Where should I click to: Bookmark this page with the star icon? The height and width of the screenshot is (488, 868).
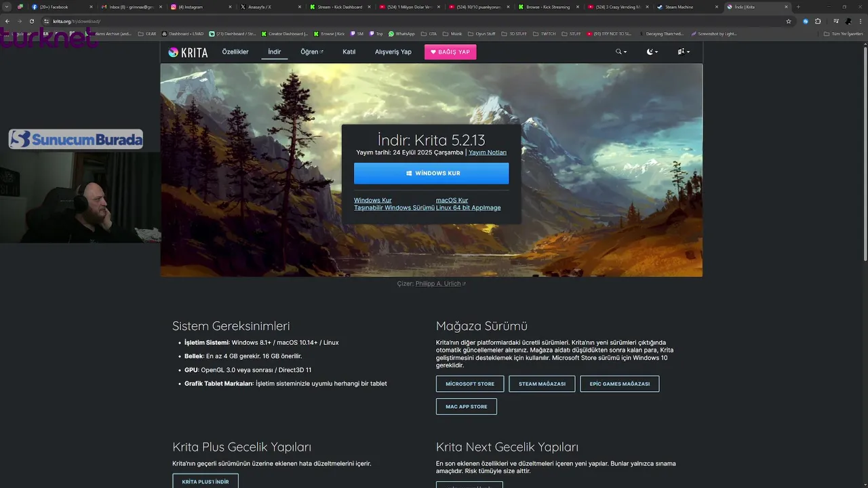789,21
